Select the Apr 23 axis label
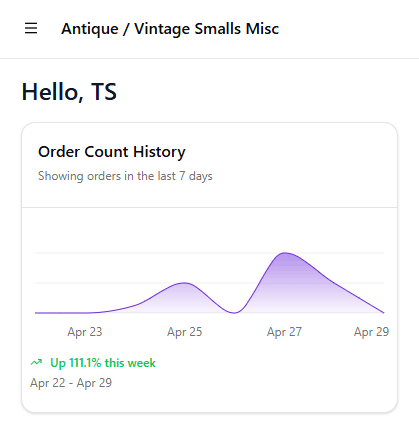The image size is (419, 423). (85, 332)
